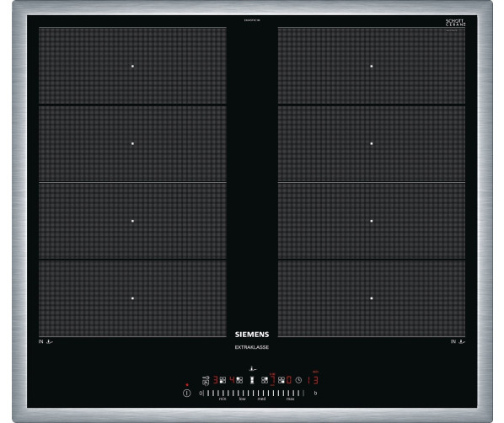Tap the red power level 3 display
Image resolution: width=504 pixels, height=423 pixels.
pyautogui.click(x=216, y=380)
